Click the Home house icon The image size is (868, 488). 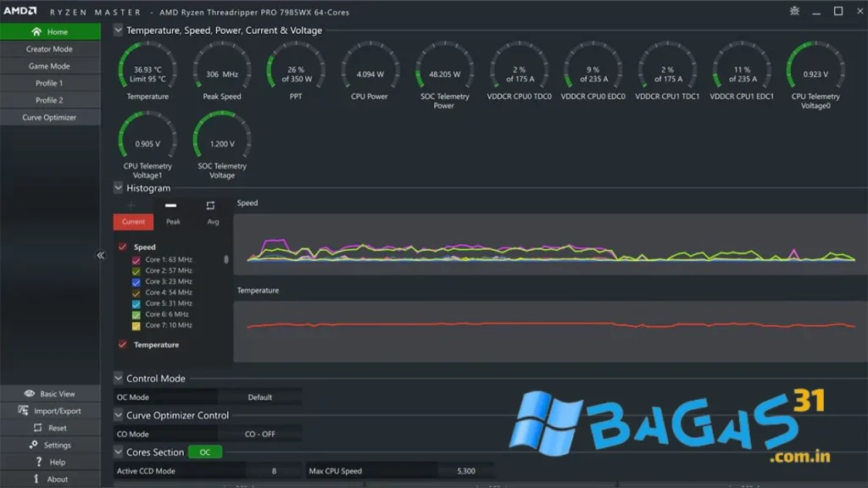36,31
